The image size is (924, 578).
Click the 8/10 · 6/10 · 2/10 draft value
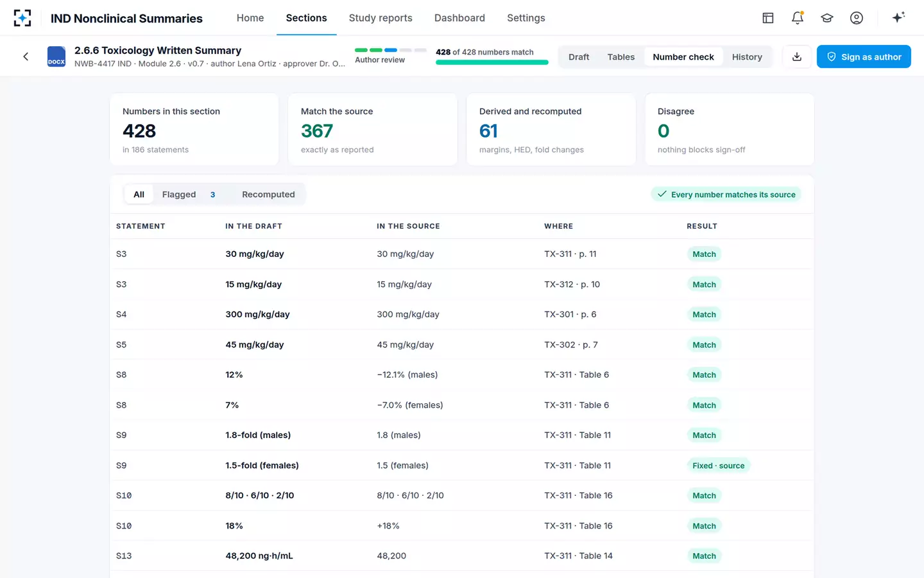[x=260, y=496]
